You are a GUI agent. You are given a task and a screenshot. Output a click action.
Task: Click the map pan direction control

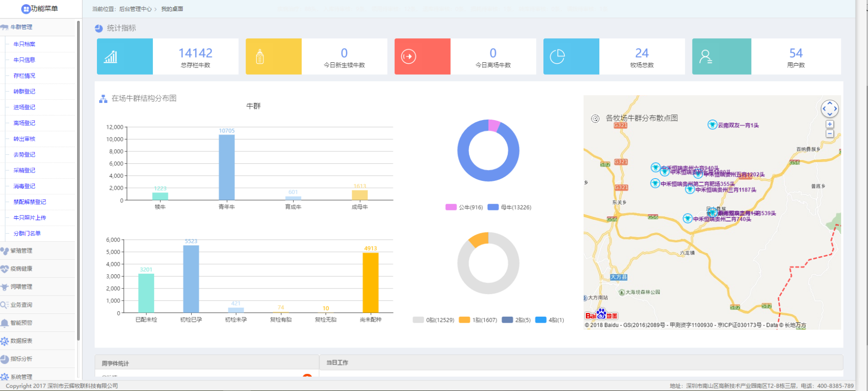point(830,109)
